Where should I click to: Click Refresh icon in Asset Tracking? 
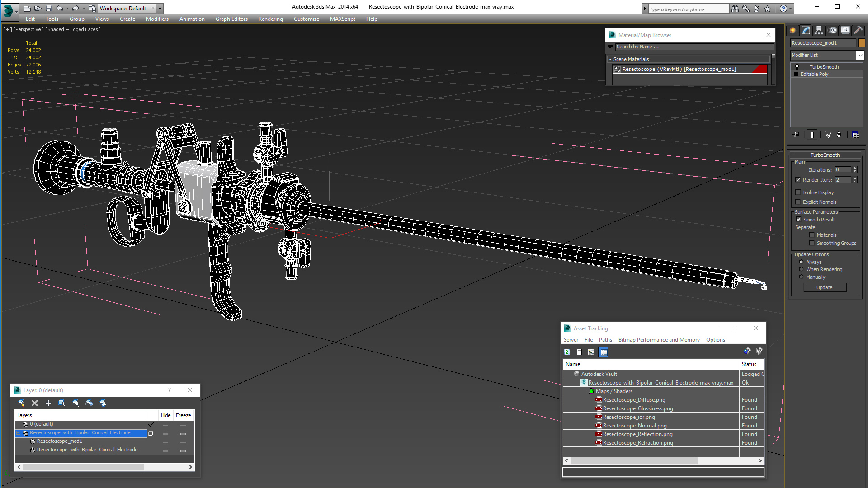[567, 352]
